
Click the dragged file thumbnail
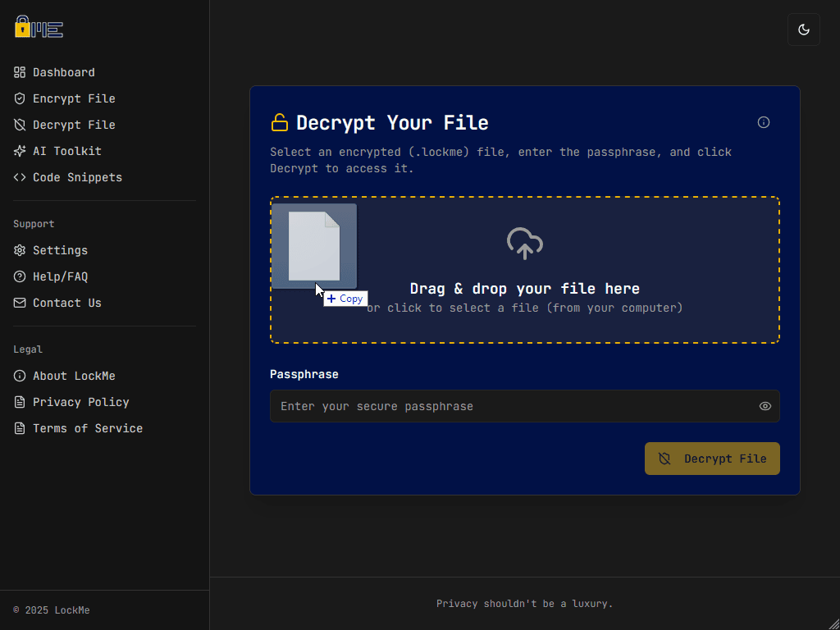click(x=314, y=246)
